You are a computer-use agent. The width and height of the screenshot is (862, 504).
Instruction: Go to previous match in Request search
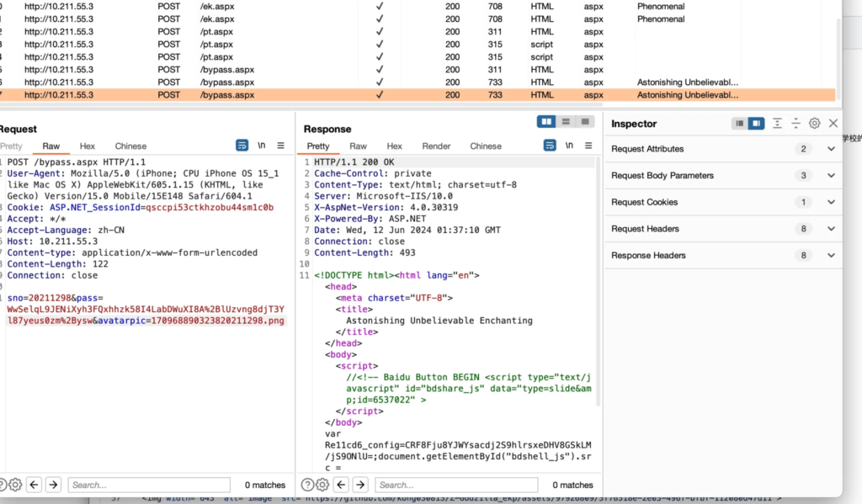click(34, 485)
